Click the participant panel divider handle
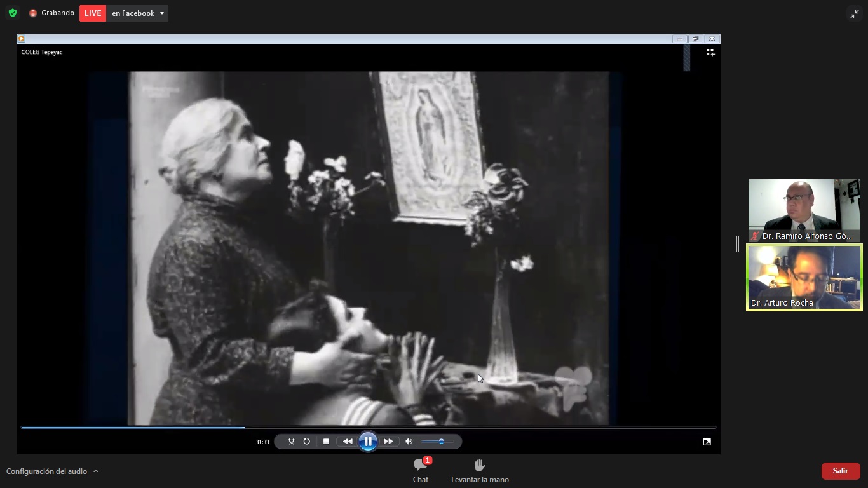868x488 pixels. click(x=738, y=243)
